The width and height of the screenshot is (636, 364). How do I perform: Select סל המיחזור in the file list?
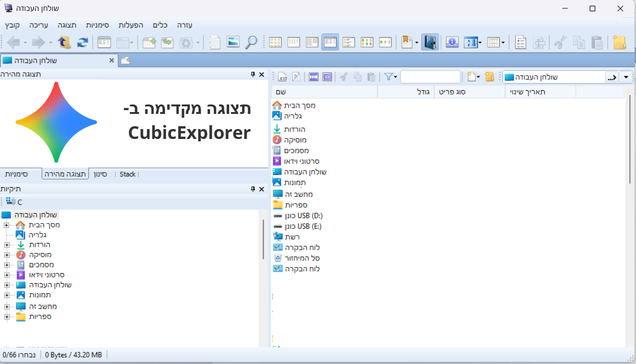(x=297, y=258)
